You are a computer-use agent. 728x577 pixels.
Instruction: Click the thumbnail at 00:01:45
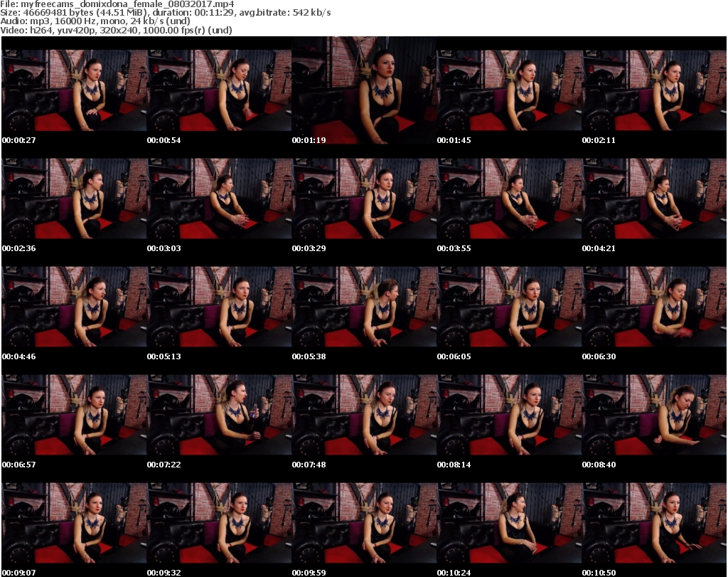click(x=509, y=90)
